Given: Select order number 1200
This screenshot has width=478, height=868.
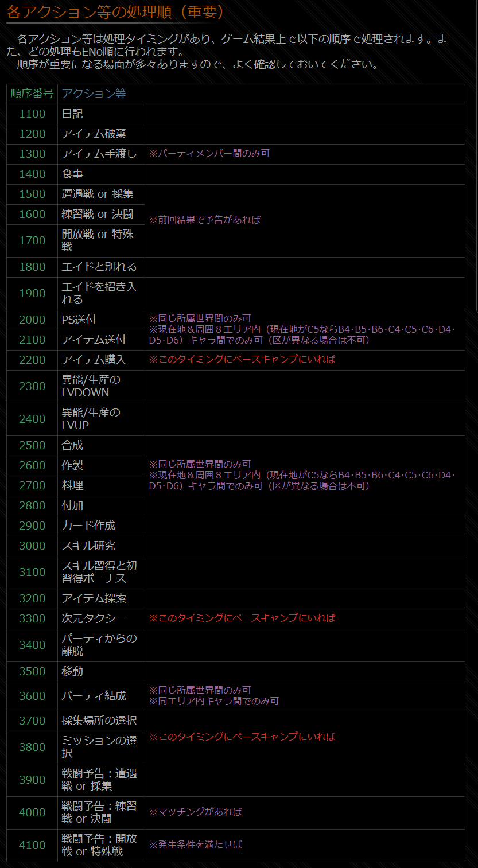Looking at the screenshot, I should (x=32, y=134).
